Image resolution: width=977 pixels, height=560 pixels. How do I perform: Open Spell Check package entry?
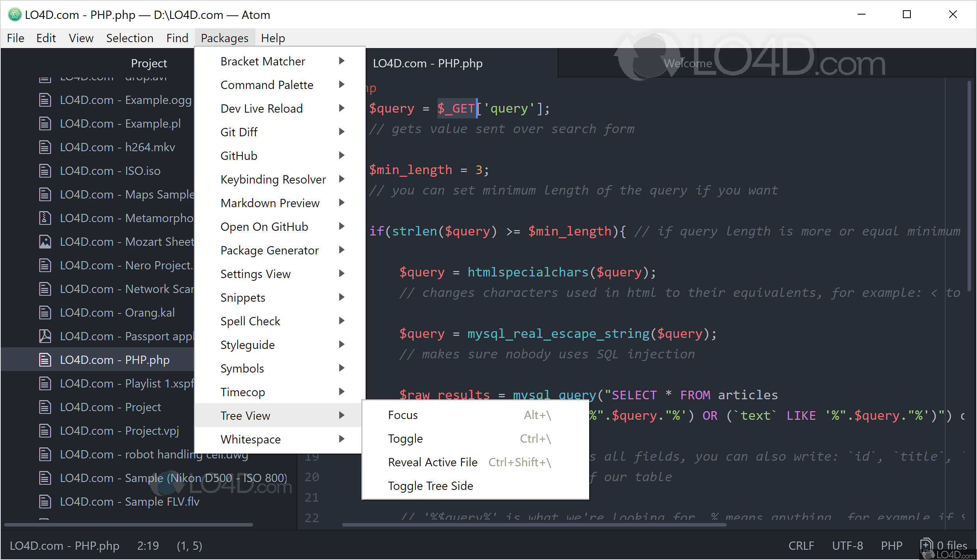click(x=280, y=321)
